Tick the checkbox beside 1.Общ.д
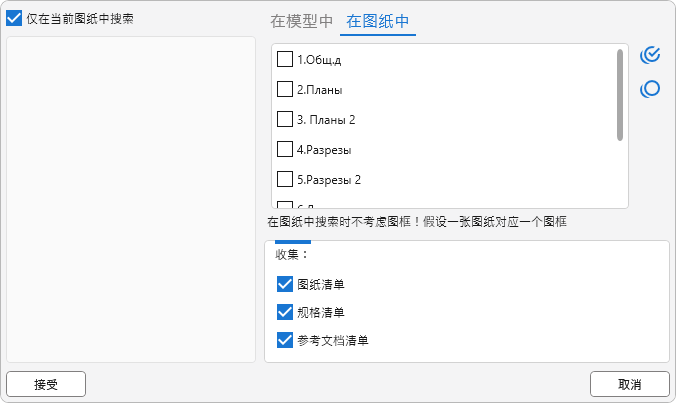The width and height of the screenshot is (676, 403). [x=285, y=59]
